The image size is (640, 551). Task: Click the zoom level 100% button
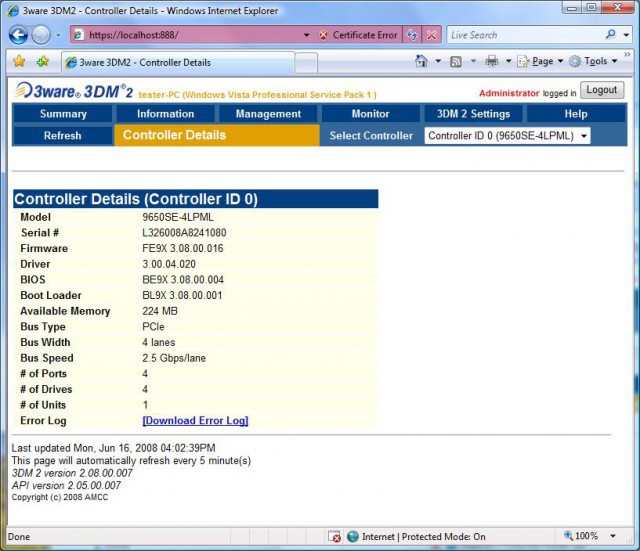pos(580,535)
